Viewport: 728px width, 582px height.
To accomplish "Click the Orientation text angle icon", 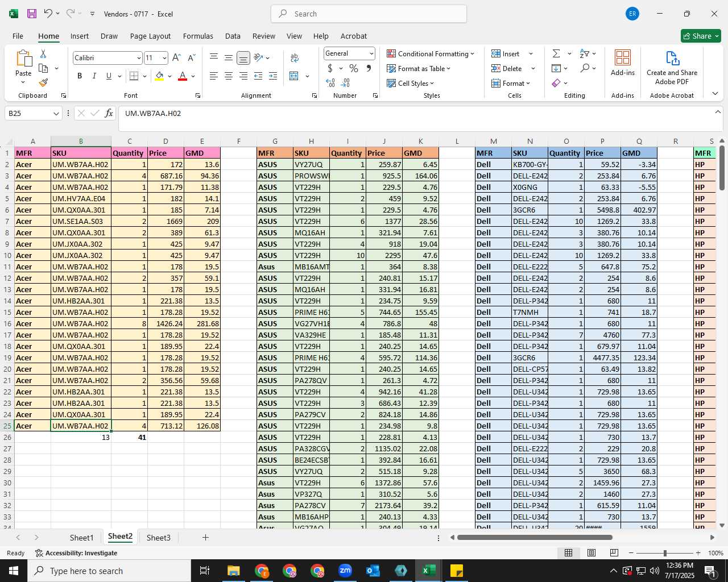I will coord(259,58).
